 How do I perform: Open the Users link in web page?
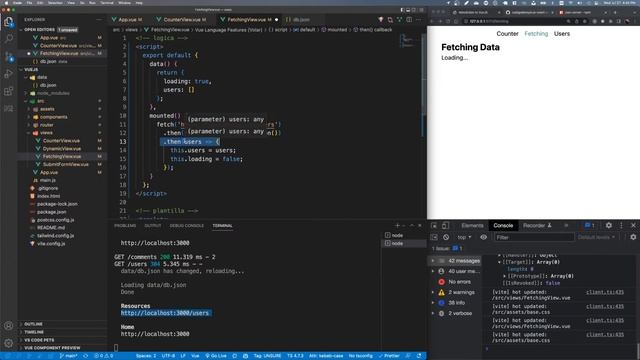pos(562,34)
